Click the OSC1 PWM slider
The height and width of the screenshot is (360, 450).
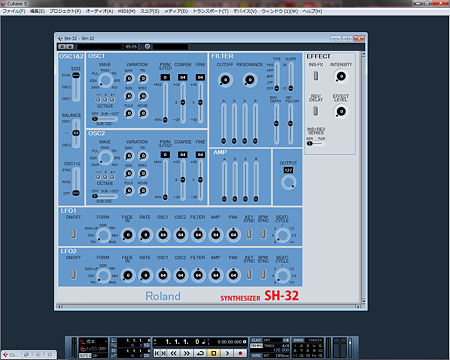pyautogui.click(x=165, y=102)
